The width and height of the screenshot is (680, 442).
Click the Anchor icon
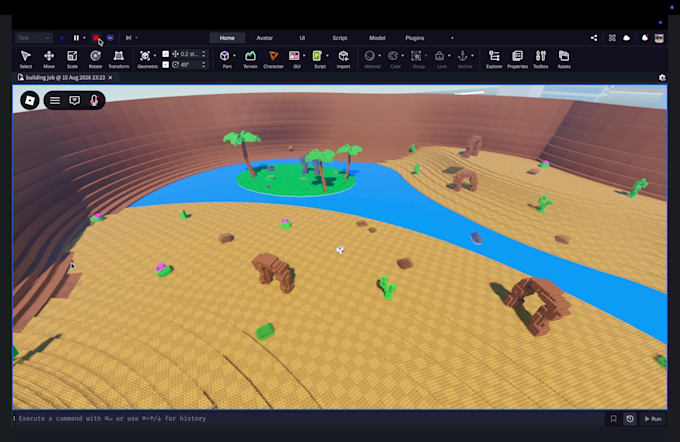pyautogui.click(x=463, y=56)
